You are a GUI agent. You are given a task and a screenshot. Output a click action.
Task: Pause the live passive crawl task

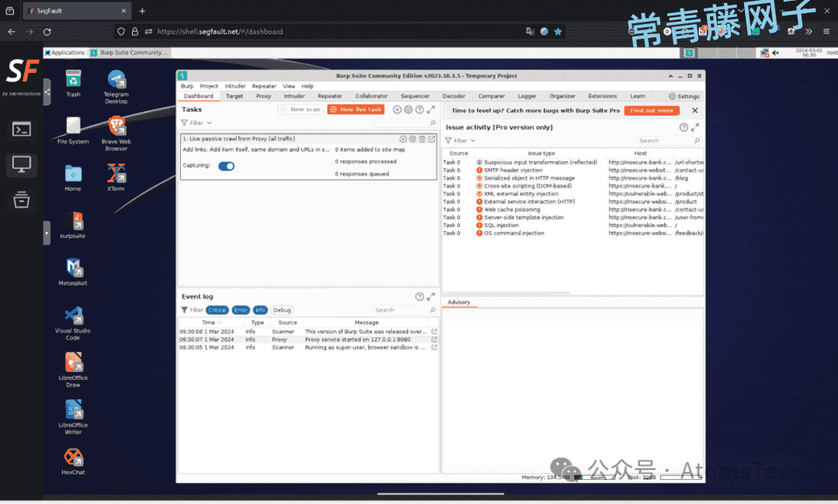click(x=403, y=139)
